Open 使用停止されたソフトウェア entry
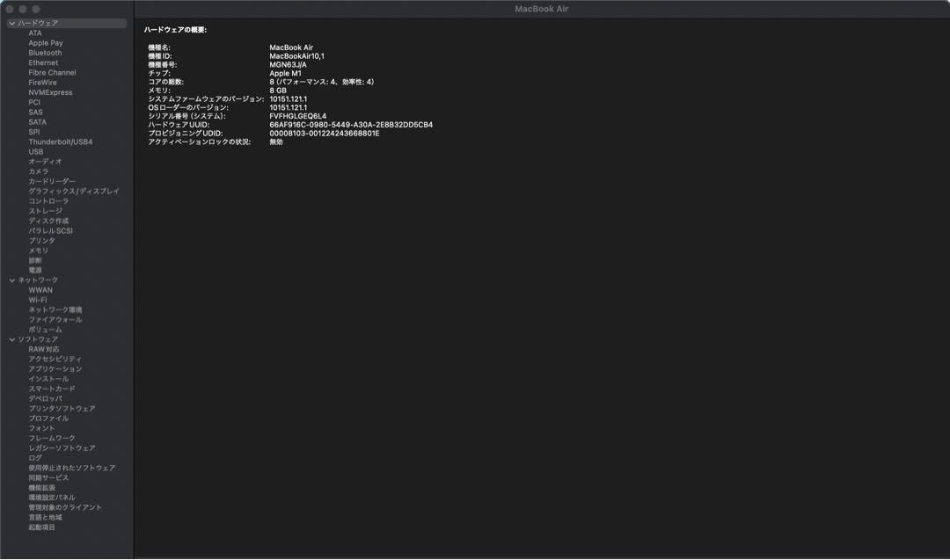The image size is (950, 560). (71, 468)
